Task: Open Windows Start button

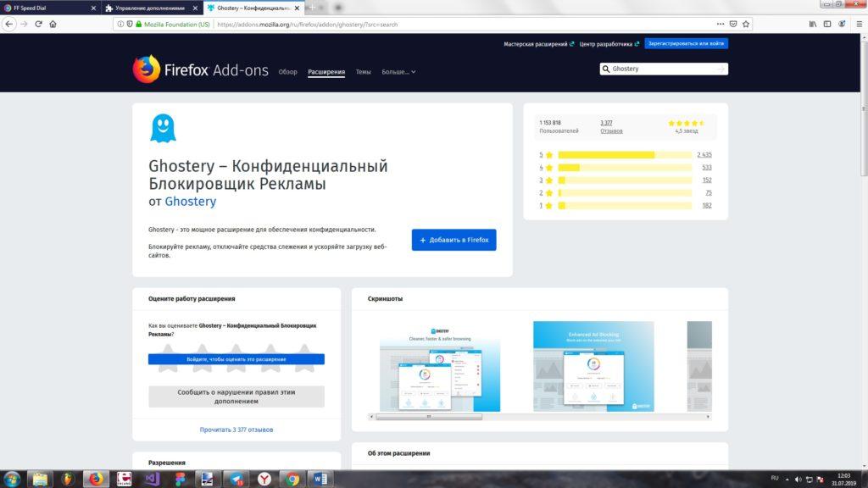Action: point(12,480)
